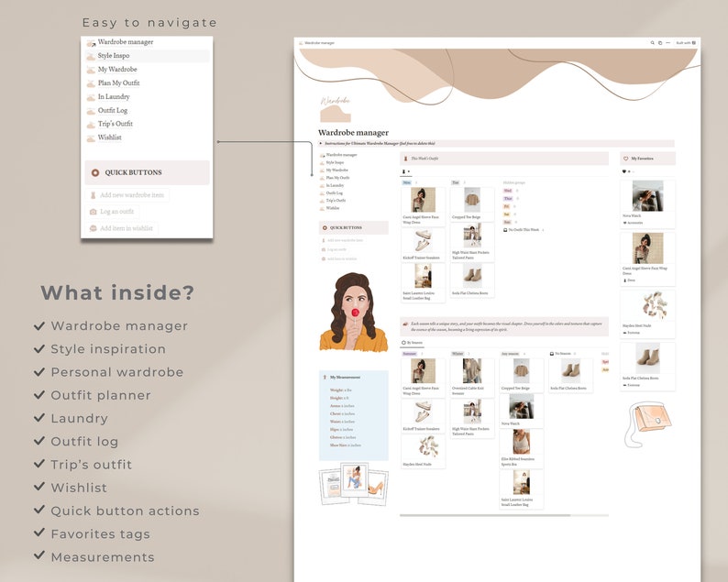Click the My Favorites heart icon header

(625, 159)
